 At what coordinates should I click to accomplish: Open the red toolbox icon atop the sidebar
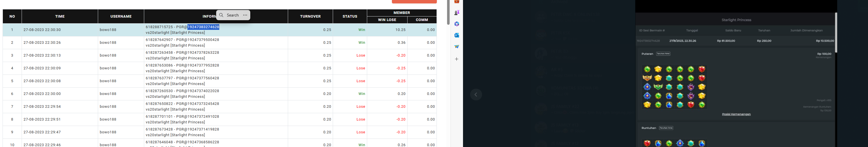(456, 2)
